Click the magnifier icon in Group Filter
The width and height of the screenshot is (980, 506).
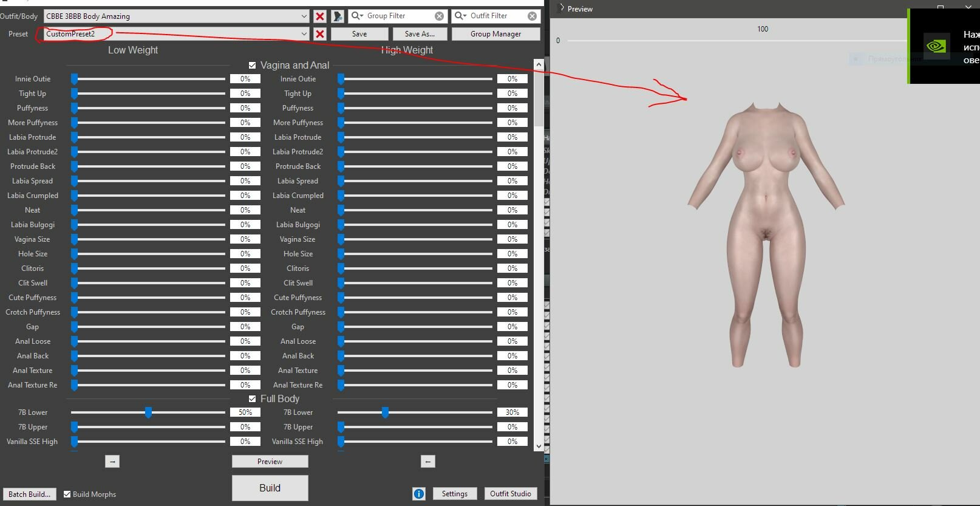coord(358,16)
